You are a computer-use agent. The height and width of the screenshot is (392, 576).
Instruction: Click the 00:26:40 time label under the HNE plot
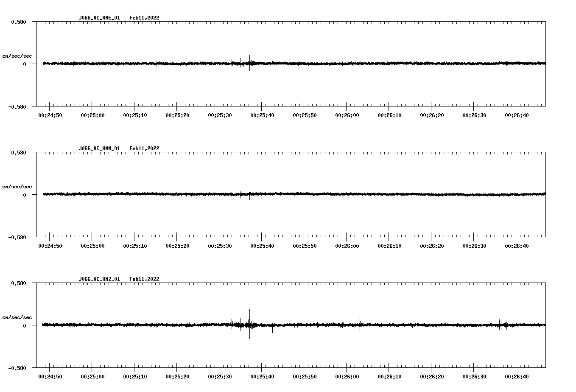(517, 115)
